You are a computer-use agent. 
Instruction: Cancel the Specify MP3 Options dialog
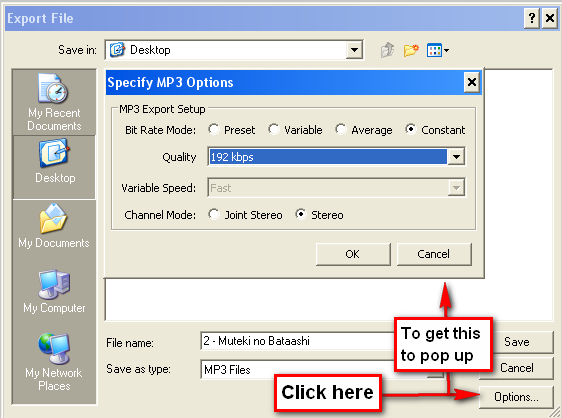434,254
